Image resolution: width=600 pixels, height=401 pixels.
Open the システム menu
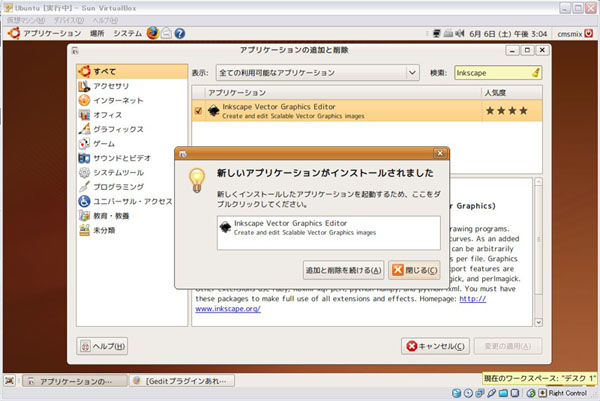click(x=127, y=33)
